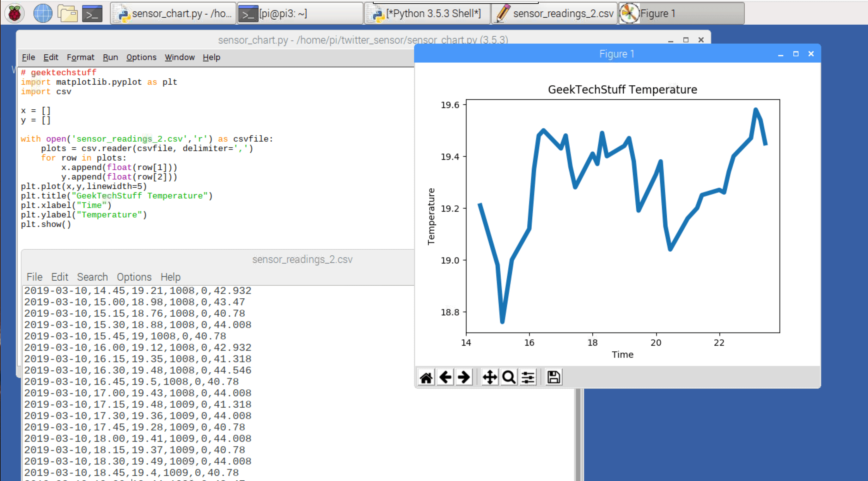Launch the web browser globe icon
This screenshot has height=481, width=868.
pos(43,14)
